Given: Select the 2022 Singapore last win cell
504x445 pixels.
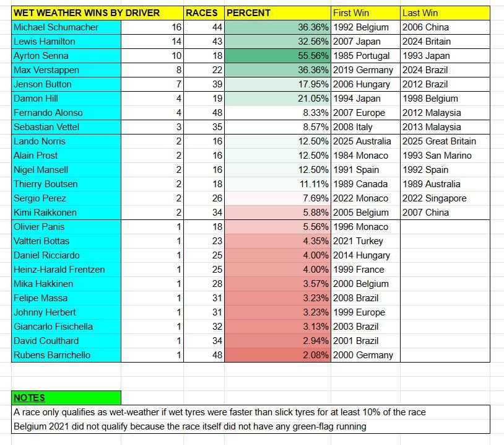Looking at the screenshot, I should [x=434, y=198].
